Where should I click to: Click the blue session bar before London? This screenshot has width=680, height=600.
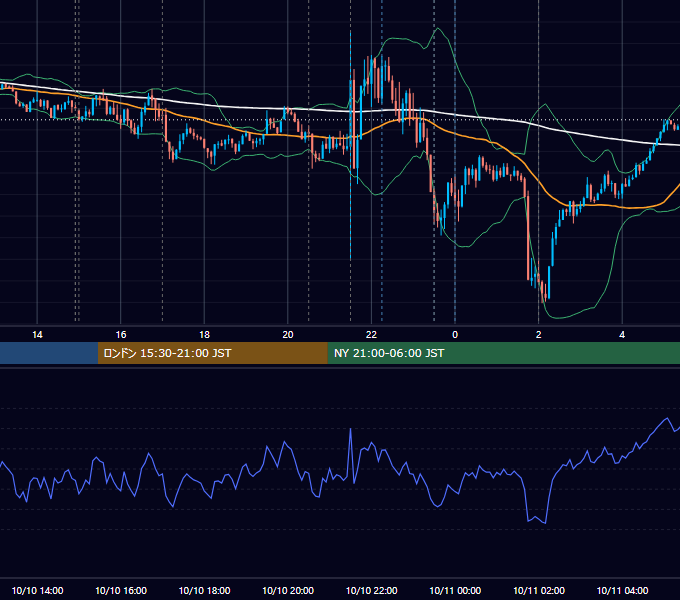pyautogui.click(x=49, y=353)
